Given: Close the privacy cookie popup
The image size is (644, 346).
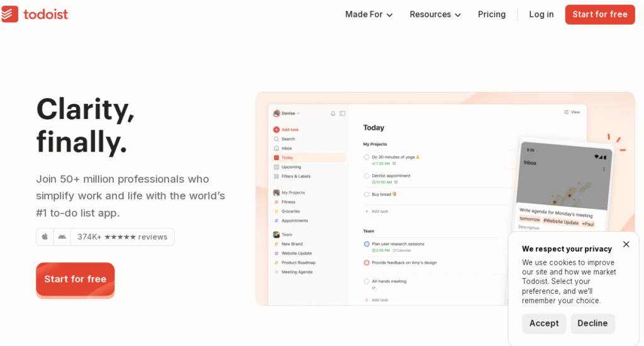Looking at the screenshot, I should click(x=626, y=245).
